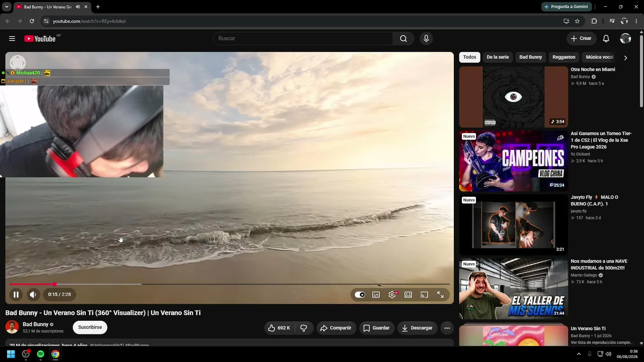The height and width of the screenshot is (362, 644).
Task: Open the notifications bell
Action: [606, 39]
